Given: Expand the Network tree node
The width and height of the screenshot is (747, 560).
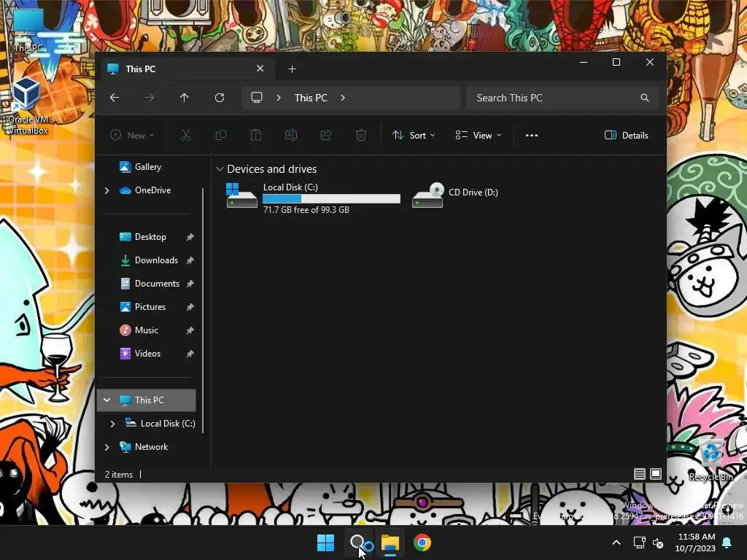Looking at the screenshot, I should [107, 447].
